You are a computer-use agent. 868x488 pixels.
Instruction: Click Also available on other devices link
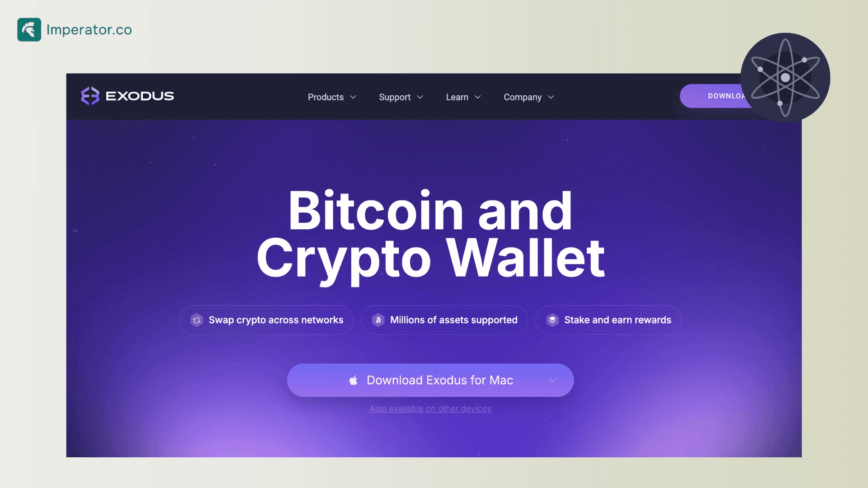pyautogui.click(x=430, y=409)
